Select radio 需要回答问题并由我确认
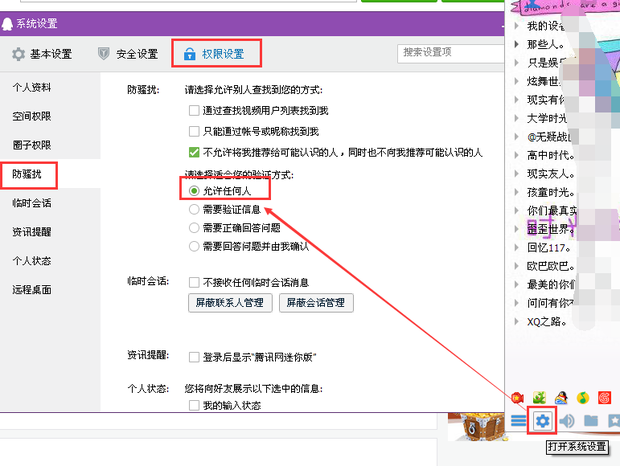Image resolution: width=620 pixels, height=466 pixels. point(194,246)
